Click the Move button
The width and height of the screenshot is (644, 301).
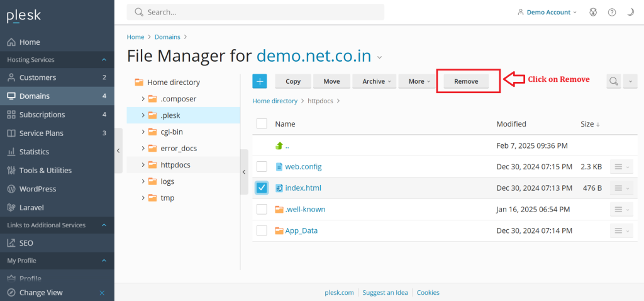(331, 81)
